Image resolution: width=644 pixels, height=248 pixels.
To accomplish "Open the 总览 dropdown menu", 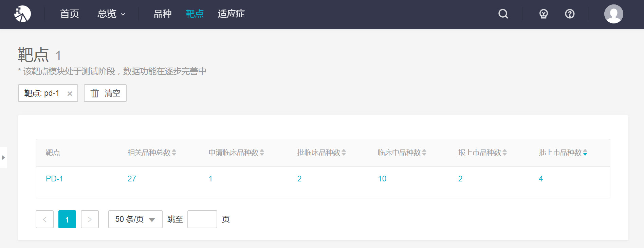I will (x=111, y=14).
